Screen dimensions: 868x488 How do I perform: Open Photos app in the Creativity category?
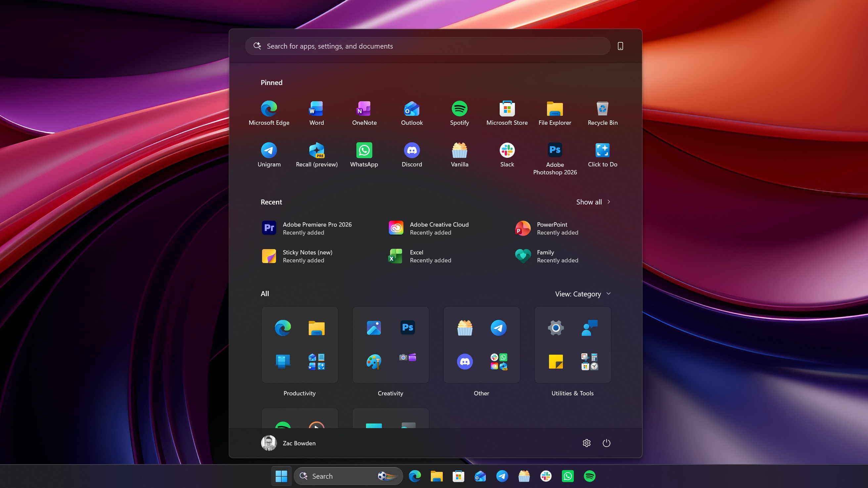click(374, 328)
